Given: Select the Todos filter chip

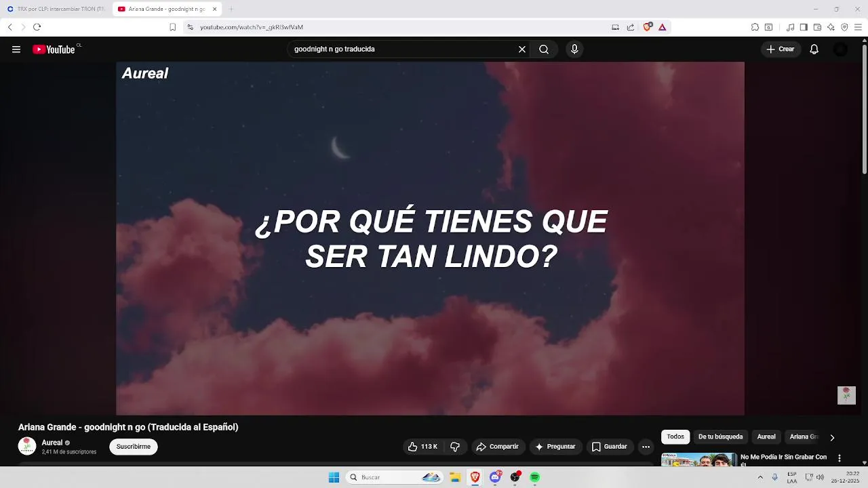Looking at the screenshot, I should [675, 437].
